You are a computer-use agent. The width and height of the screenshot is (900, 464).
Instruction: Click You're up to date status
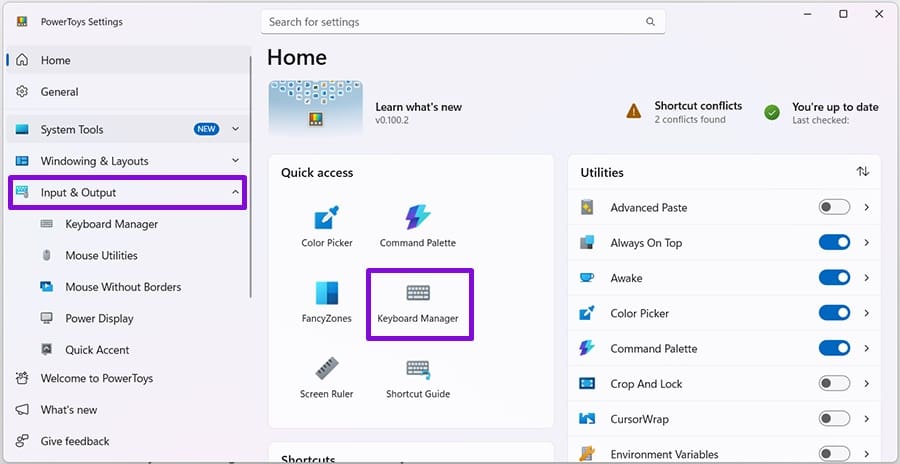pos(835,107)
